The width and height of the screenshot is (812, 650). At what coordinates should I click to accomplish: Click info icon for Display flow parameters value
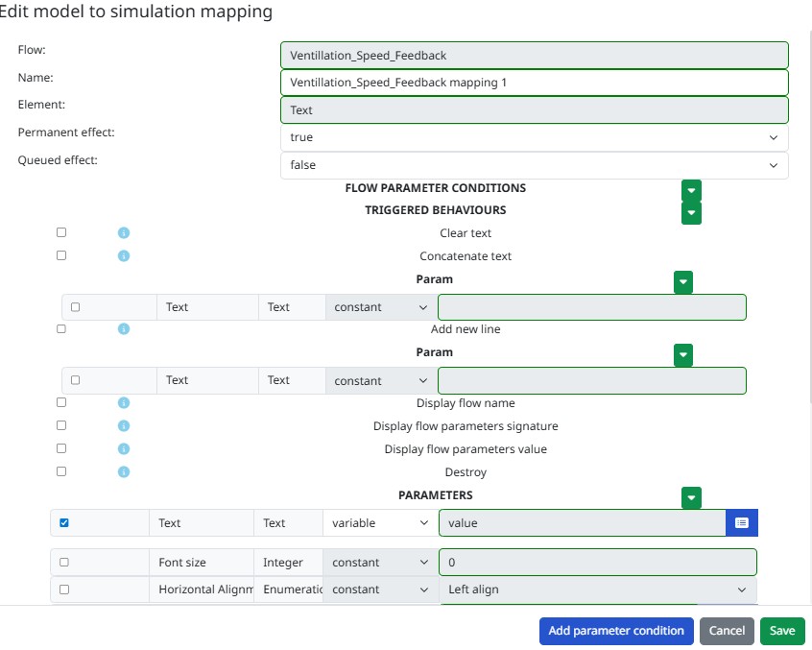[122, 448]
